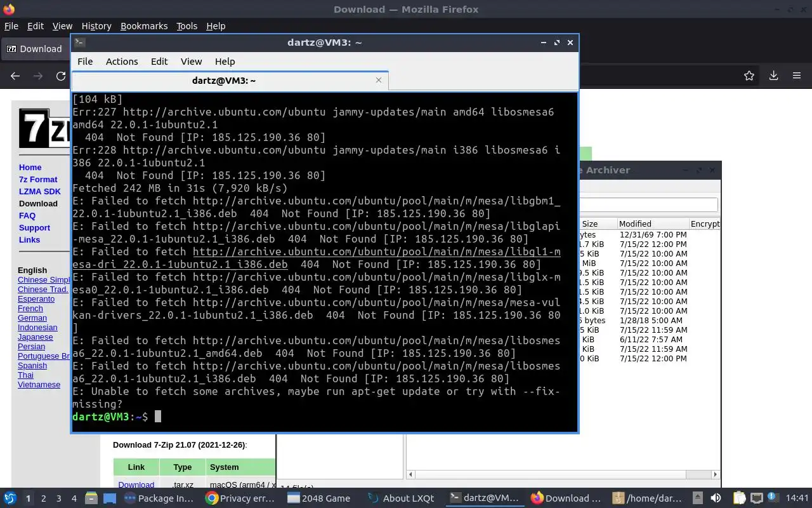Open the 7z Format link

(38, 179)
